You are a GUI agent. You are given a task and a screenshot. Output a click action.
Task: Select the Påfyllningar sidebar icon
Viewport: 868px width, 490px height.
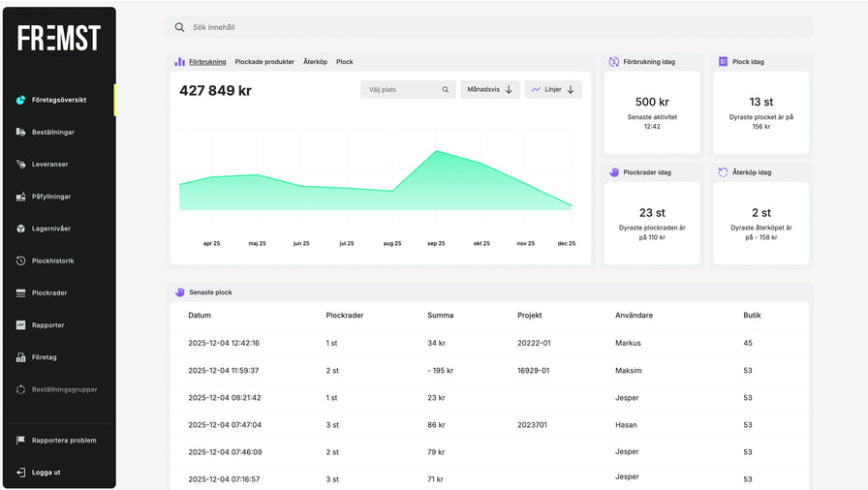coord(20,197)
